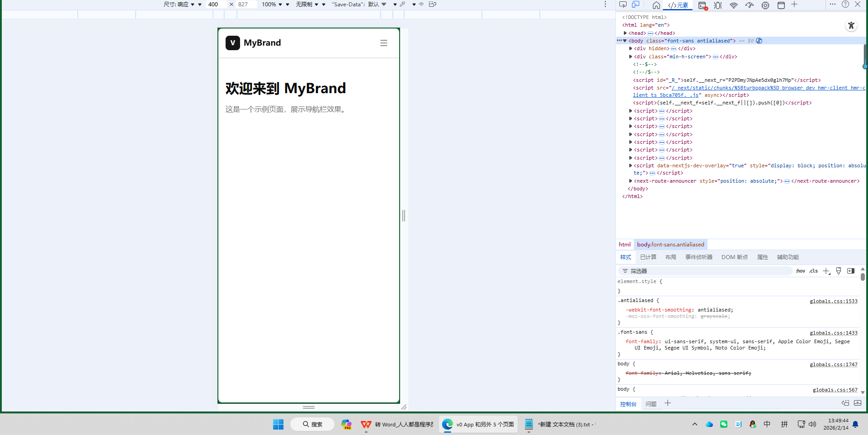Screen dimensions: 868x435
Task: Switch to the 元素 Elements tab
Action: click(678, 5)
